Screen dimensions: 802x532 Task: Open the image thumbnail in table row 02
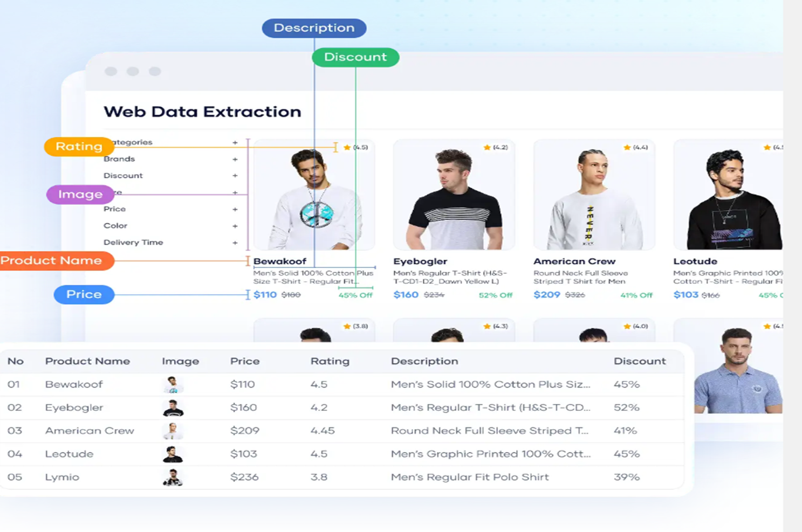(173, 408)
